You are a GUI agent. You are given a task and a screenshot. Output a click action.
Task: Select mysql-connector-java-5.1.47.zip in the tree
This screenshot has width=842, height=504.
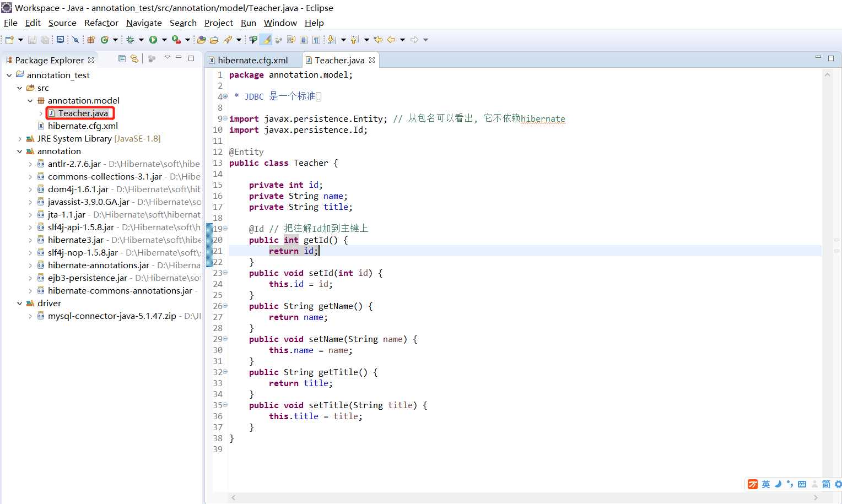pyautogui.click(x=112, y=316)
